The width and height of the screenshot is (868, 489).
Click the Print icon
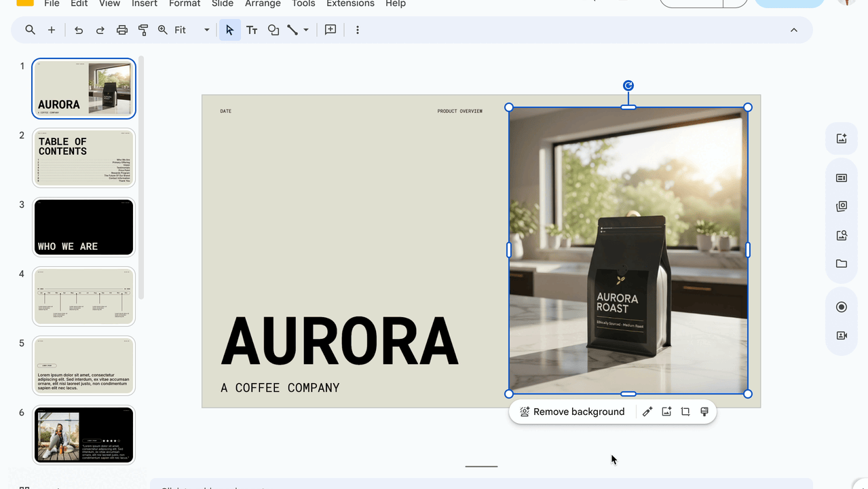[122, 30]
